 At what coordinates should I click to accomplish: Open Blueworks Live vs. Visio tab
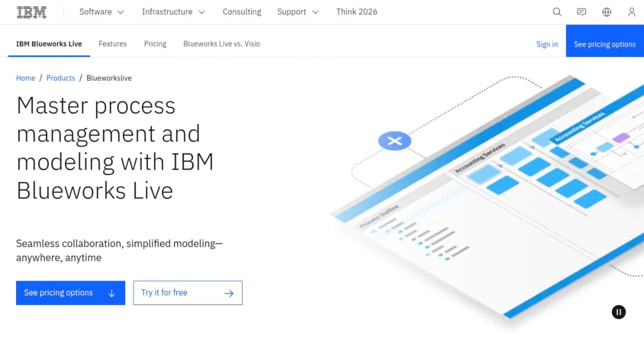pyautogui.click(x=221, y=44)
